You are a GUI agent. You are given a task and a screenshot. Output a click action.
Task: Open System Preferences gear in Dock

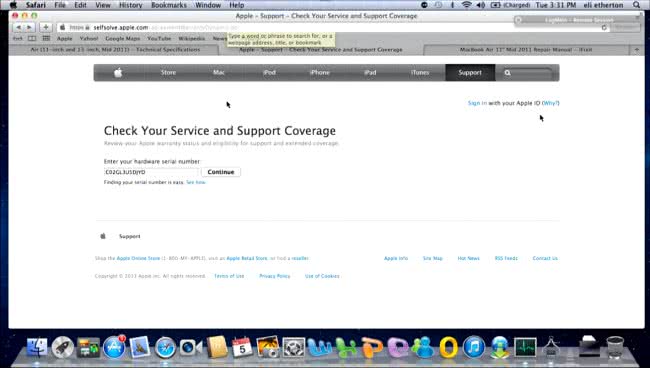293,347
